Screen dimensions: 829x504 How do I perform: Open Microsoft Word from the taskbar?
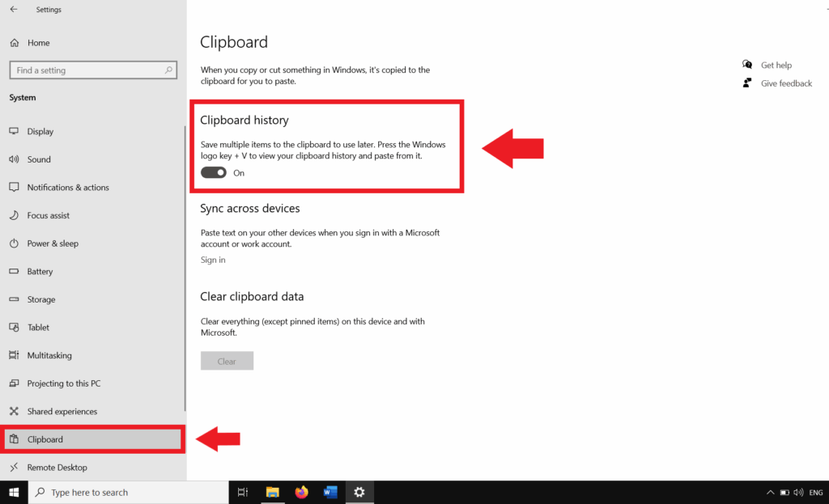tap(330, 492)
